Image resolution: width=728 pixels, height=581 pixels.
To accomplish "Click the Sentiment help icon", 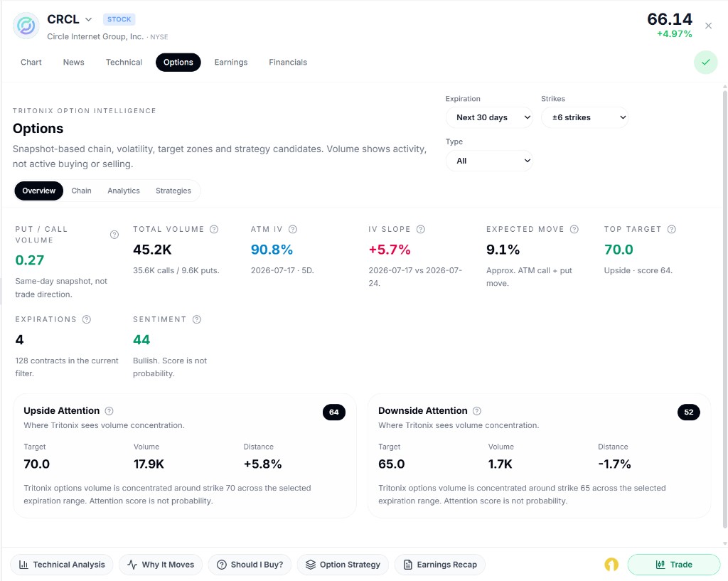I will pyautogui.click(x=197, y=319).
